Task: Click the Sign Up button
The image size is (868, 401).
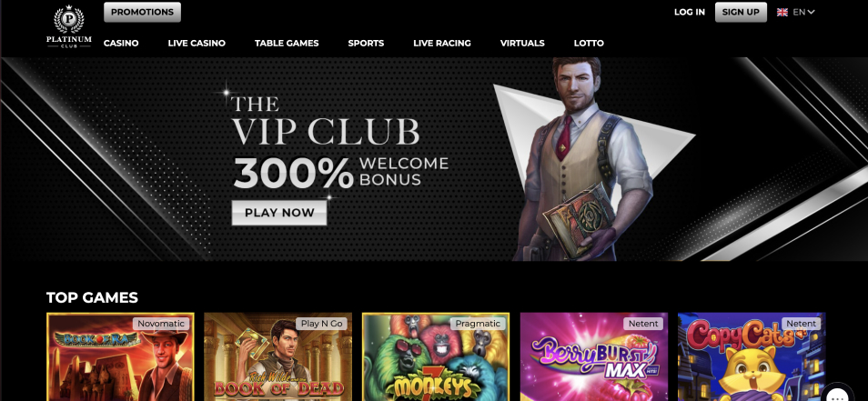Action: point(741,12)
